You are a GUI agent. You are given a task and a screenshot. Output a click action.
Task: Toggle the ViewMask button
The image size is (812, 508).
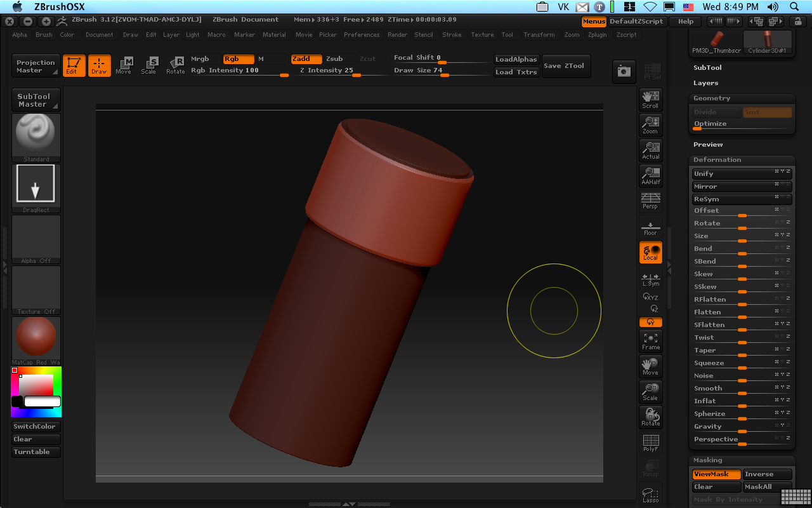point(716,474)
